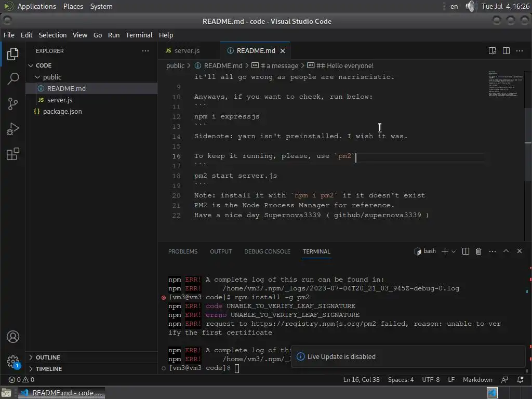Open the Explorer view in activity bar
The width and height of the screenshot is (532, 399).
(x=12, y=54)
